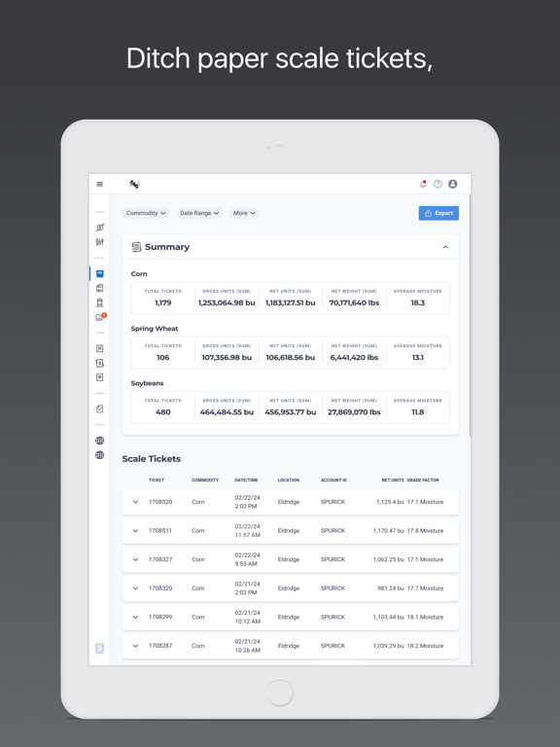Open the checkmark document sidebar icon
The height and width of the screenshot is (747, 560).
[99, 409]
